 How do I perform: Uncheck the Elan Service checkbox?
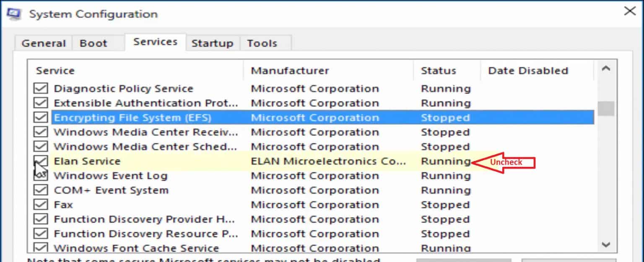point(40,161)
